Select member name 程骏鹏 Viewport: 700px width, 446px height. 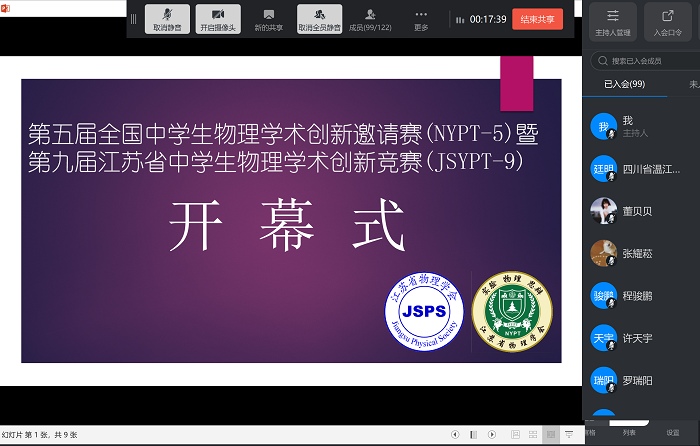pos(637,296)
